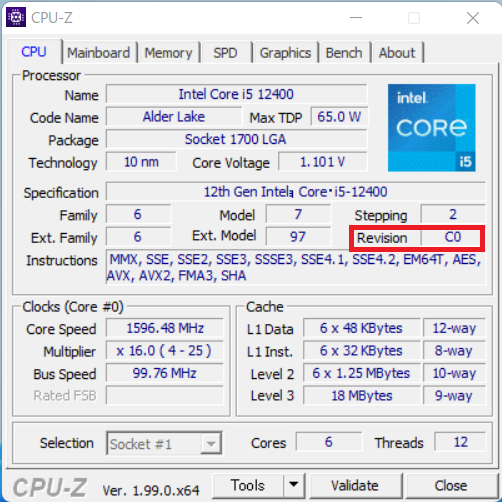Click the L1 Inst. 6 x 32 KBytes value
Screen dimensions: 502x502
(362, 351)
